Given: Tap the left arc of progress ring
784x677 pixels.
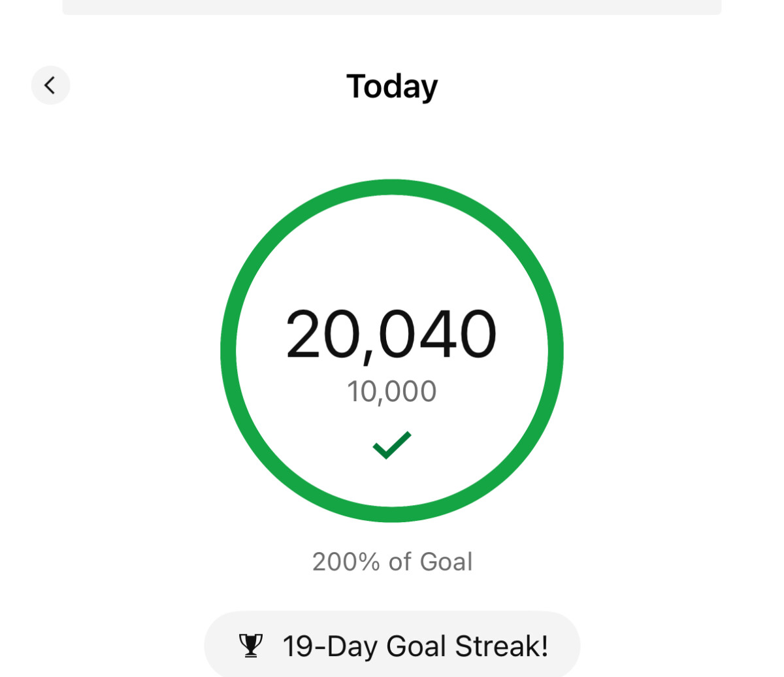Looking at the screenshot, I should [x=229, y=351].
